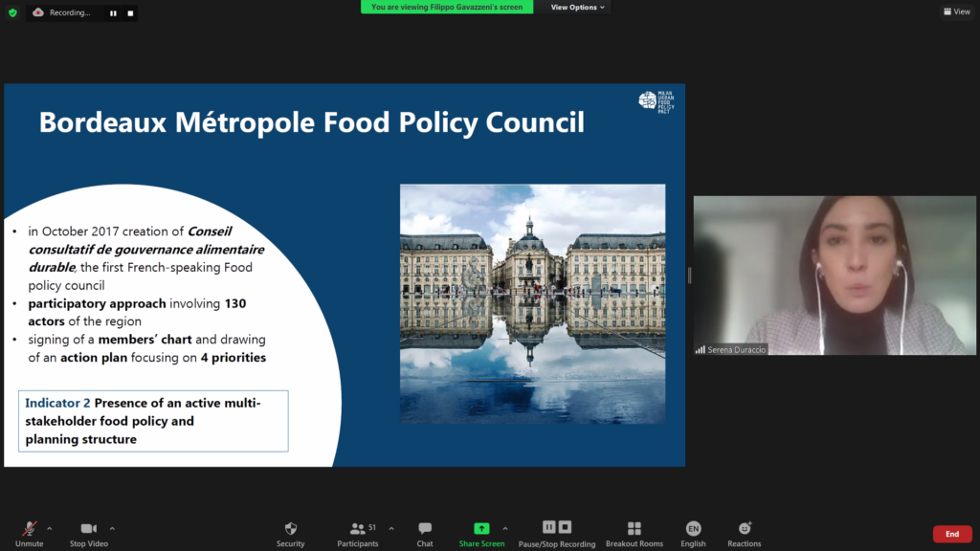Open Breakout Rooms
Viewport: 980px width, 551px height.
(x=634, y=533)
